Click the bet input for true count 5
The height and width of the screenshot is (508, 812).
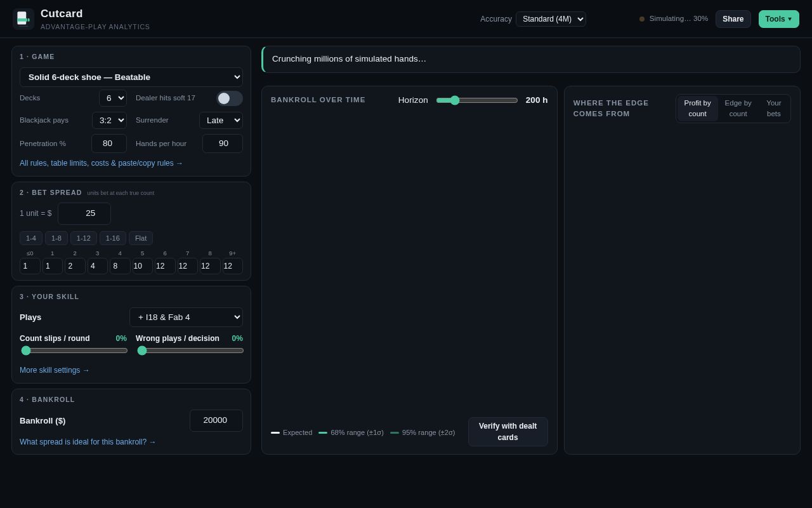pos(143,266)
